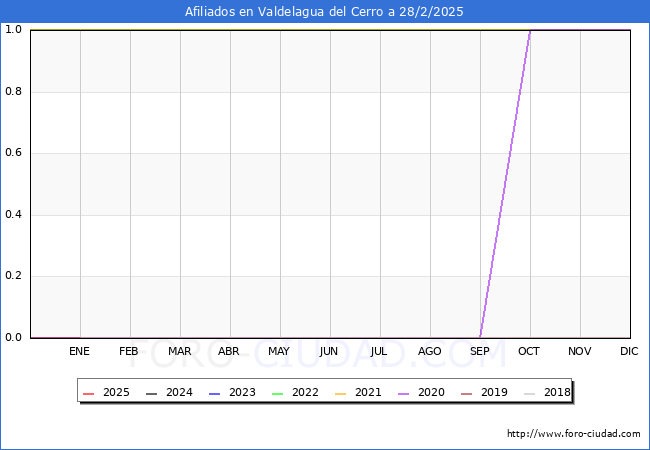
Task: Select the 2018 legend entry
Action: point(547,392)
